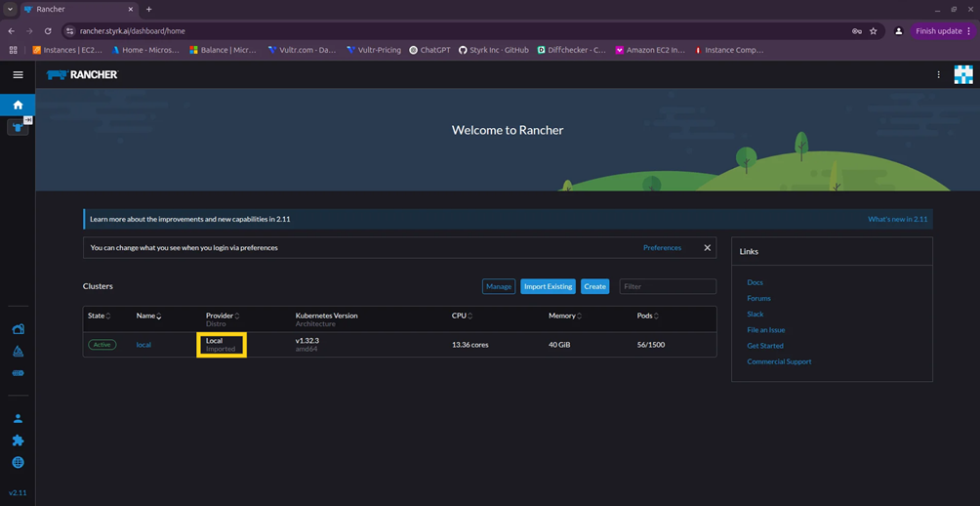Open the Diffchecker bookmark
The width and height of the screenshot is (980, 506).
tap(572, 50)
